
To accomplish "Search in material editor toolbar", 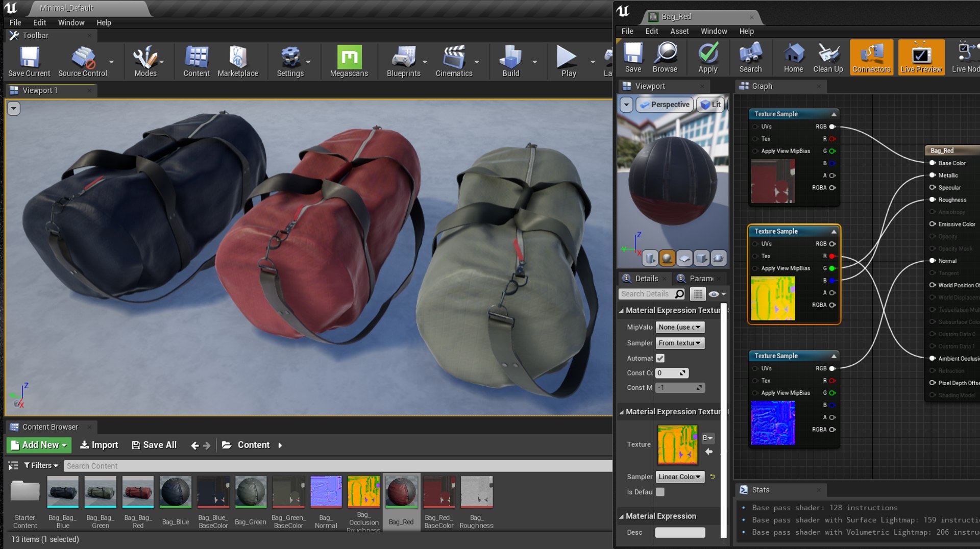I will tap(750, 57).
